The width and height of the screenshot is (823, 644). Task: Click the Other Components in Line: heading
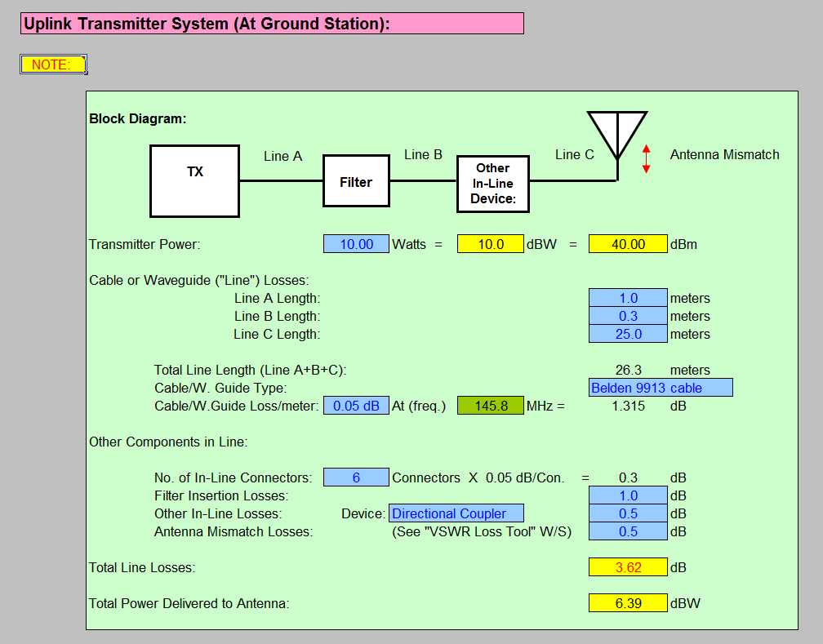168,442
